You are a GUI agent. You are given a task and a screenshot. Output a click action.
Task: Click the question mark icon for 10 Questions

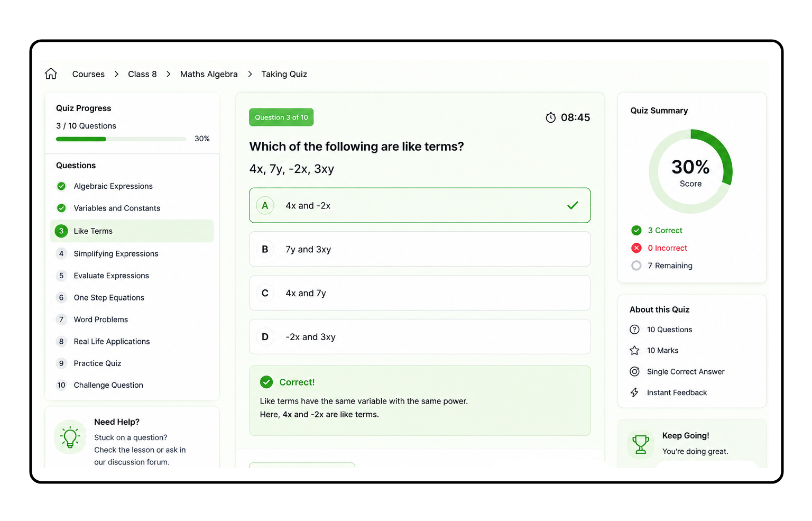pyautogui.click(x=634, y=330)
